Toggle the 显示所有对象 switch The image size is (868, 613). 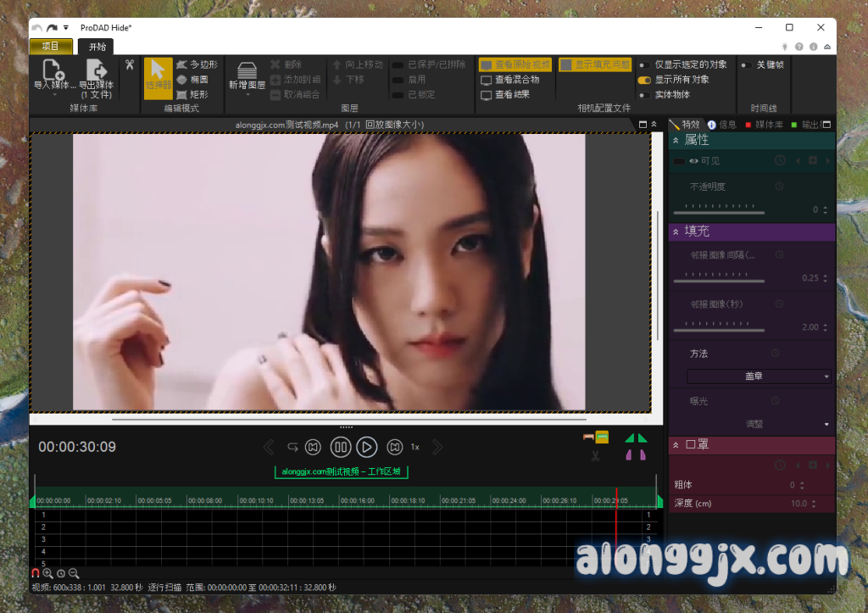coord(645,80)
